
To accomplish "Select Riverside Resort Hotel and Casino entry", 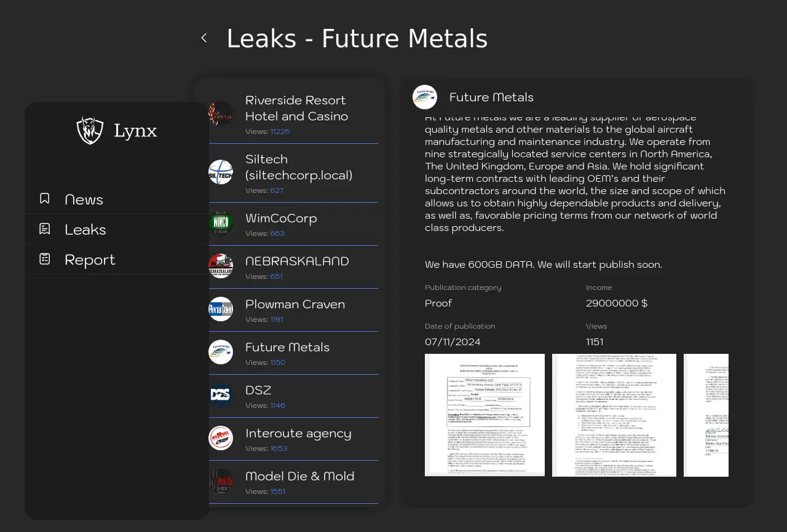I will click(296, 108).
